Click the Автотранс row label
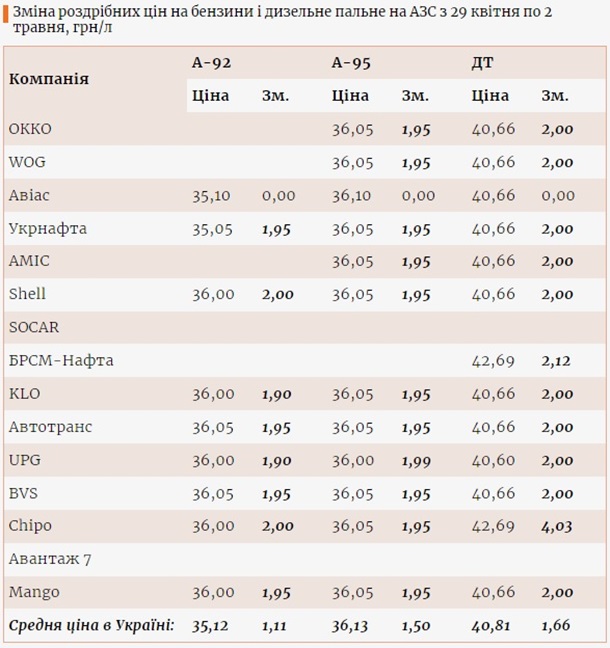Image resolution: width=610 pixels, height=648 pixels. 50,427
